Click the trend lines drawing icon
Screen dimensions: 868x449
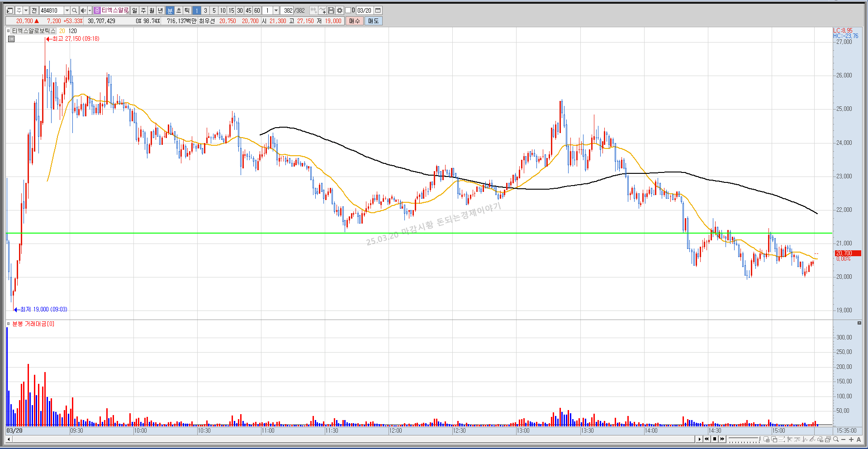pyautogui.click(x=812, y=439)
